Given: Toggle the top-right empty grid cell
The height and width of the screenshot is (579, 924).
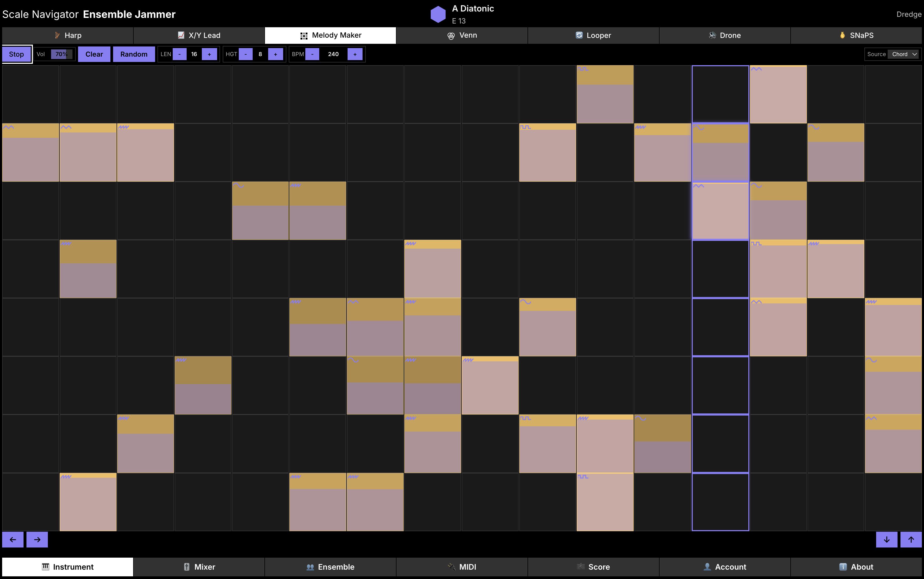Looking at the screenshot, I should [893, 94].
